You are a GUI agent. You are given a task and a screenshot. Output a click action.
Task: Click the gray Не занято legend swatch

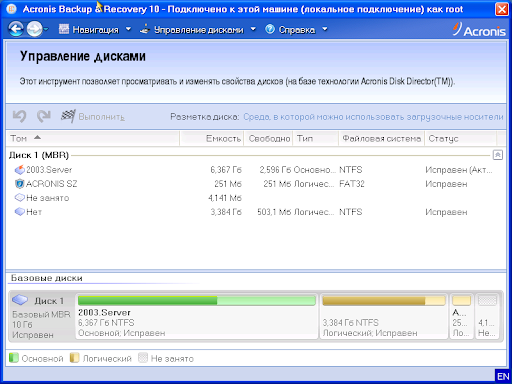click(143, 358)
